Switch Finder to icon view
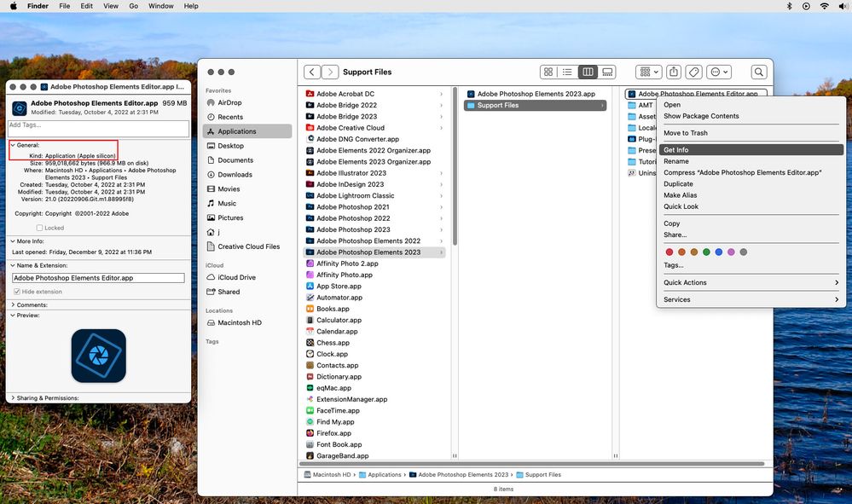 [x=548, y=72]
